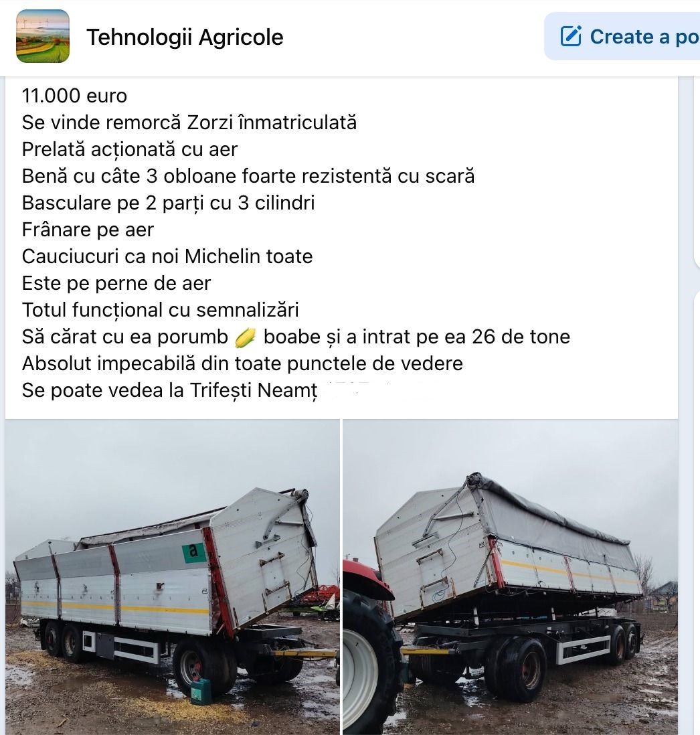Click the green 'a' sticker on trailer
Image resolution: width=700 pixels, height=735 pixels.
[194, 552]
